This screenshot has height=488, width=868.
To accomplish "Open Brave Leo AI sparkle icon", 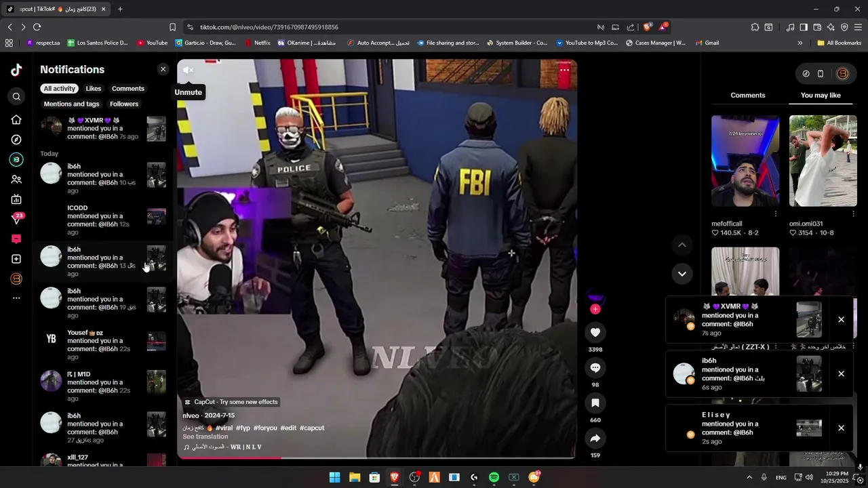I will (x=831, y=27).
